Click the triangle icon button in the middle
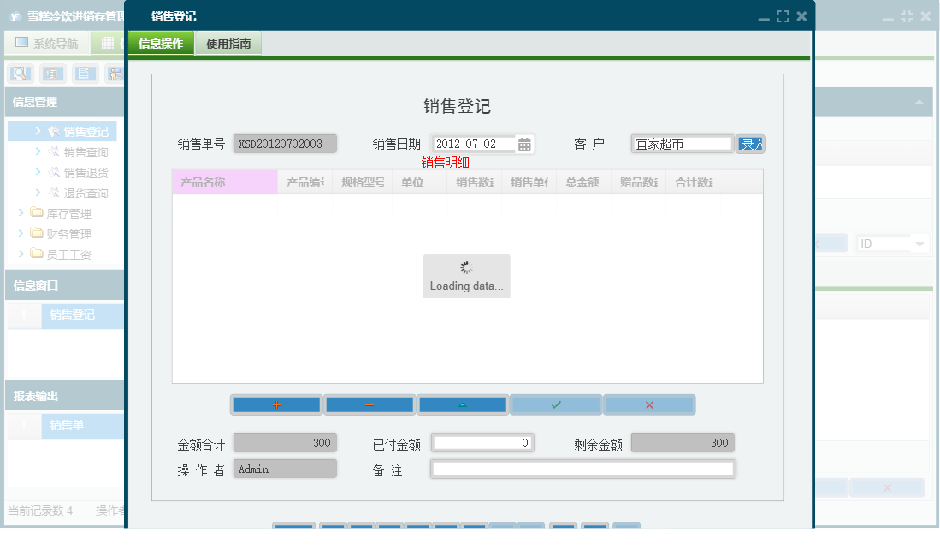The height and width of the screenshot is (560, 940). pos(462,404)
